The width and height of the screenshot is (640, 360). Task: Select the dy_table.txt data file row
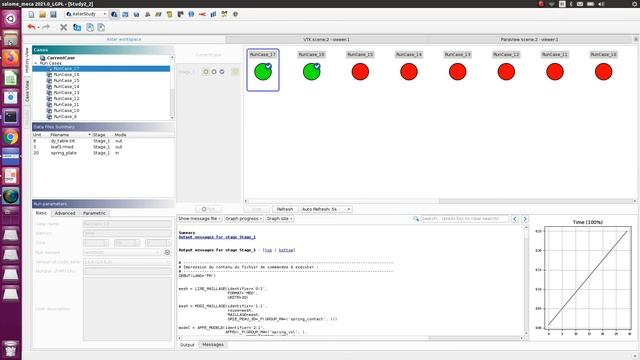[x=103, y=141]
